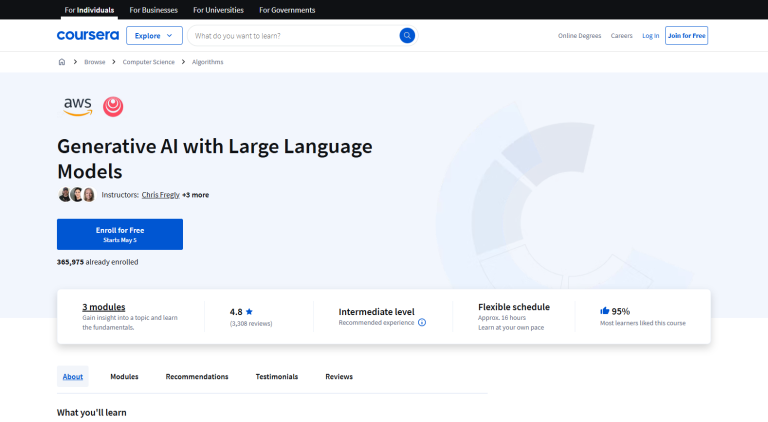The height and width of the screenshot is (422, 768).
Task: Open the For Universities tab
Action: tap(218, 10)
